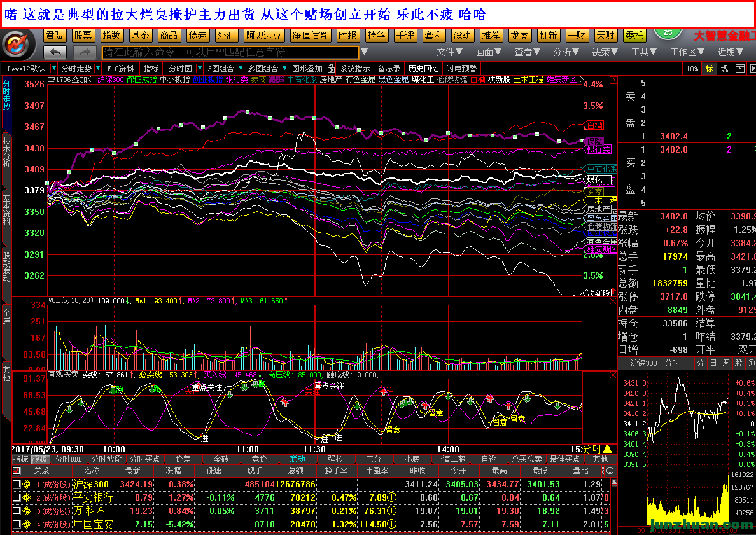Click the green circle showing 25
The width and height of the screenshot is (756, 535).
click(668, 33)
